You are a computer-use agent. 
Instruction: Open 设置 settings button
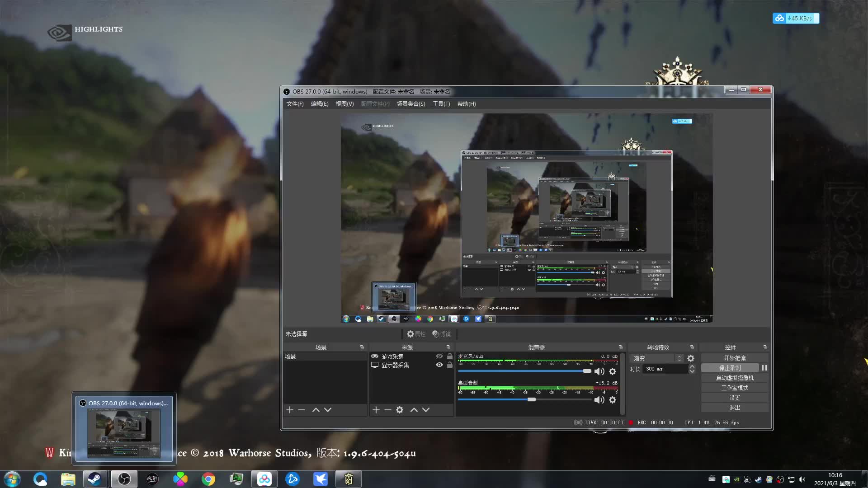pos(735,398)
